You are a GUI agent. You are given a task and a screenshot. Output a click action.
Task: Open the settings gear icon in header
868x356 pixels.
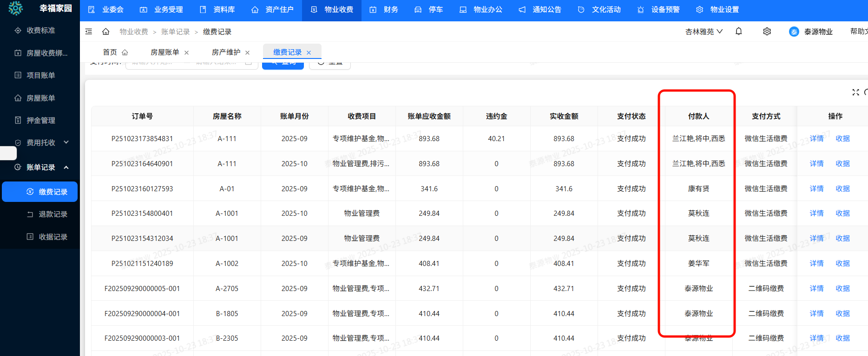(767, 32)
